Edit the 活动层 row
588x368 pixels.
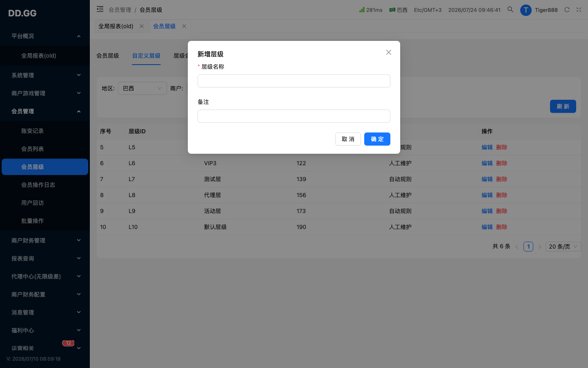coord(487,211)
